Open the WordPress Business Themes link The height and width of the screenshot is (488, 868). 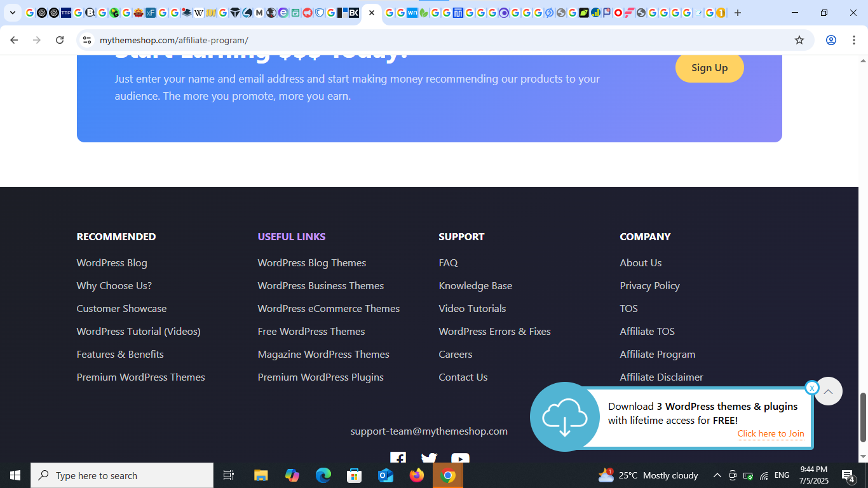pos(321,285)
